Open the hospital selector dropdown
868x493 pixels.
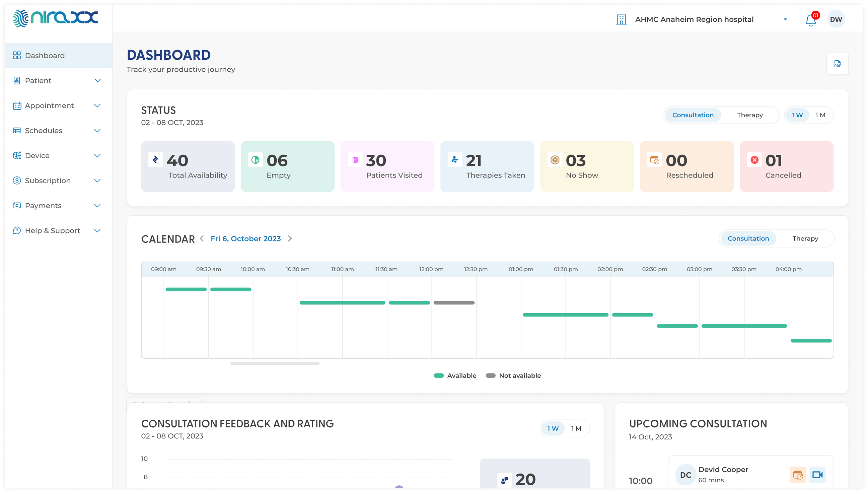click(x=785, y=19)
